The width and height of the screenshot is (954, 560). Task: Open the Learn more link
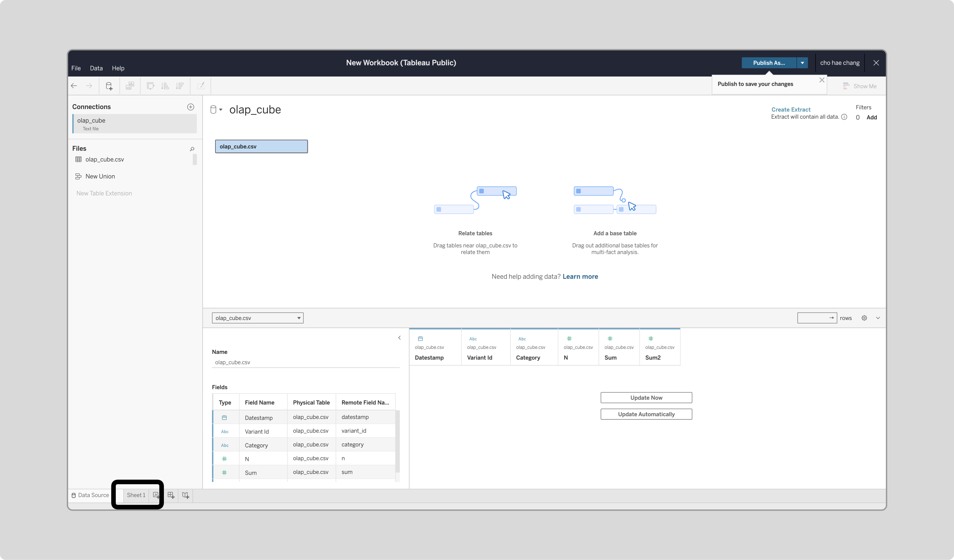(580, 276)
